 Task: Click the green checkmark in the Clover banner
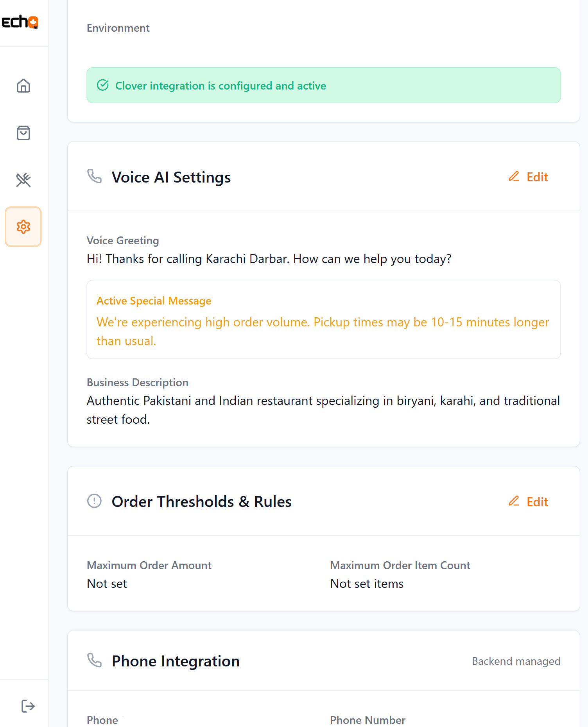pos(102,85)
